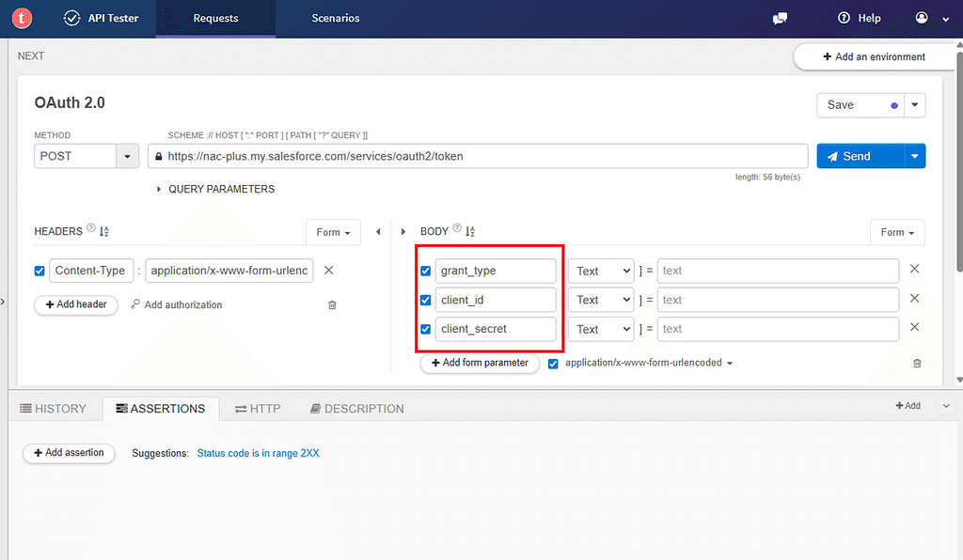
Task: Click Add an environment button
Action: [x=874, y=56]
